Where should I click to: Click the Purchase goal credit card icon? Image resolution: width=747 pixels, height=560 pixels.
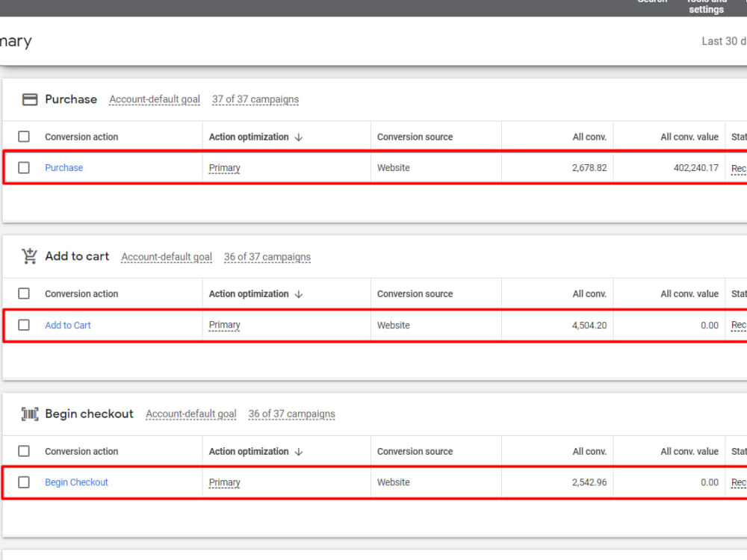point(30,99)
